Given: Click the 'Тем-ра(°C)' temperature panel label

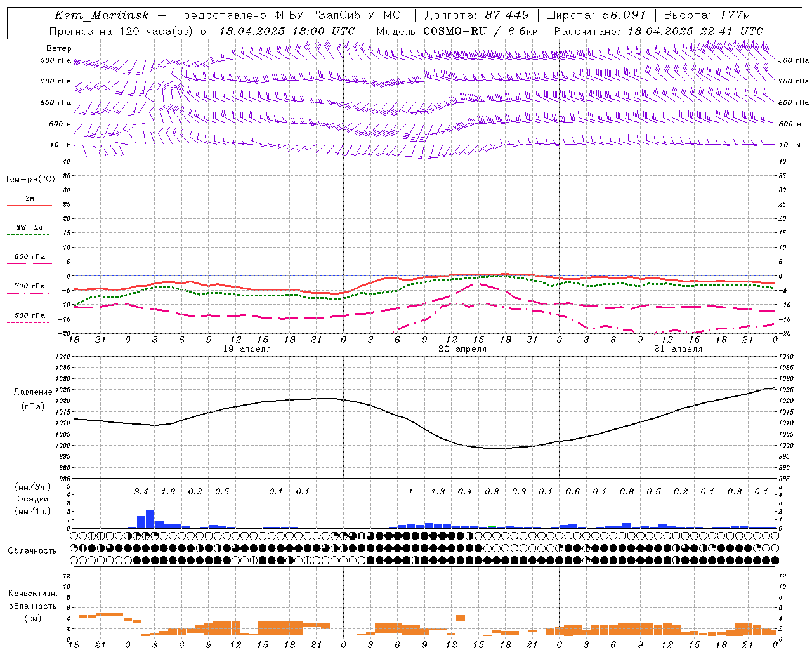Looking at the screenshot, I should [30, 180].
